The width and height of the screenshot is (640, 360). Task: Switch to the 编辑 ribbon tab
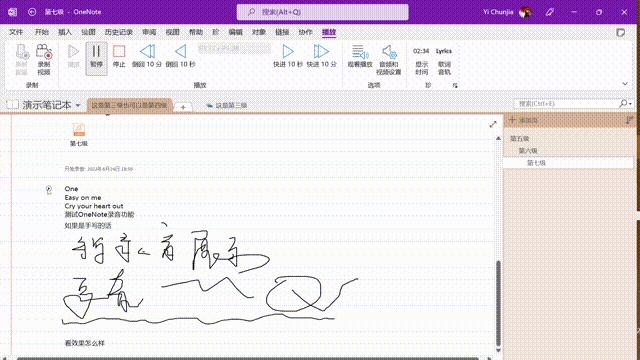click(x=236, y=32)
